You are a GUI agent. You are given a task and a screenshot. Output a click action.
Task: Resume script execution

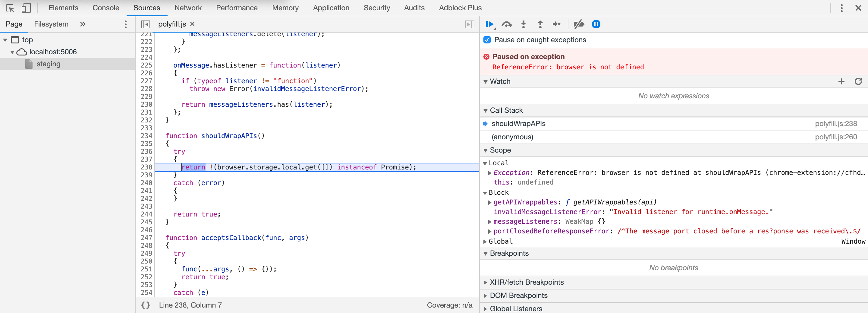(x=489, y=24)
